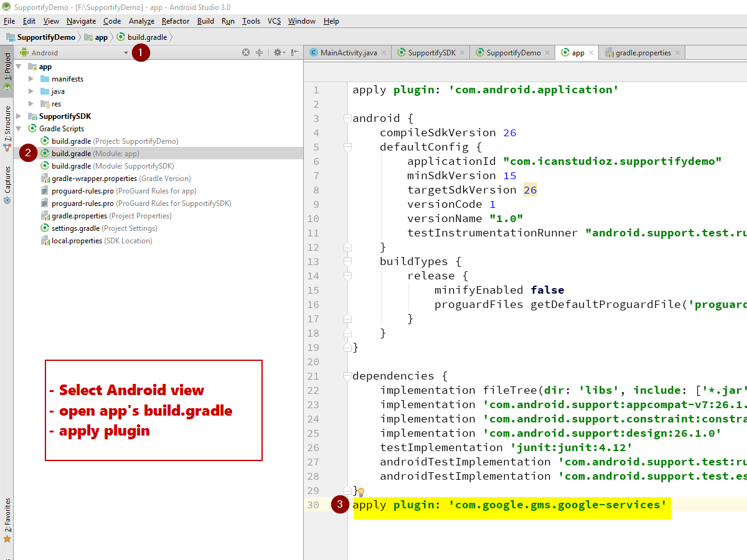Viewport: 747px width, 560px height.
Task: Click the google-services apply plugin line
Action: [510, 505]
